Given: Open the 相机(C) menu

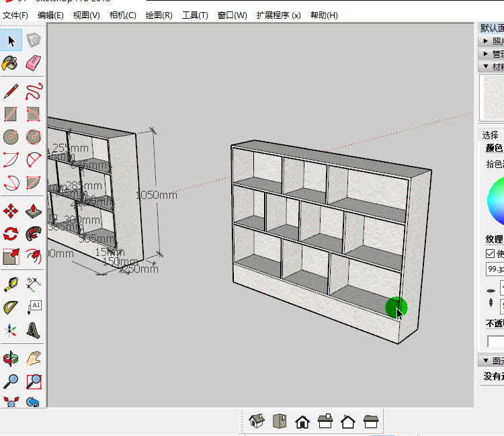Looking at the screenshot, I should pyautogui.click(x=123, y=15).
